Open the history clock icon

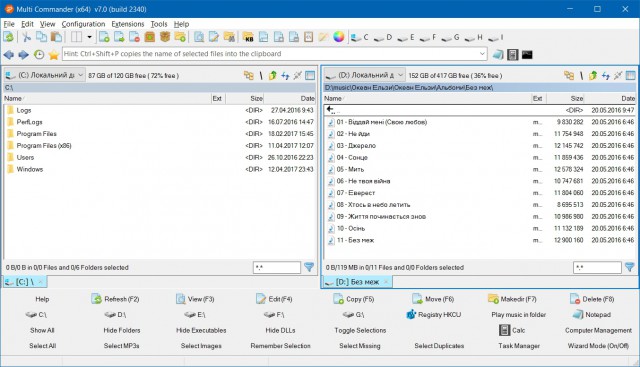(x=39, y=54)
